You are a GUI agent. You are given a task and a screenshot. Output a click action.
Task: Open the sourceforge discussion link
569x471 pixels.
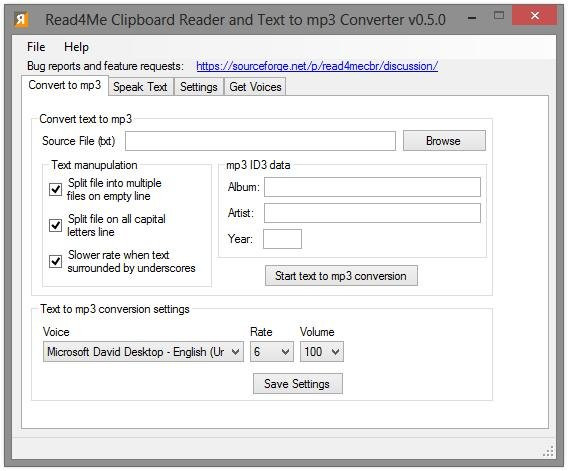[317, 66]
